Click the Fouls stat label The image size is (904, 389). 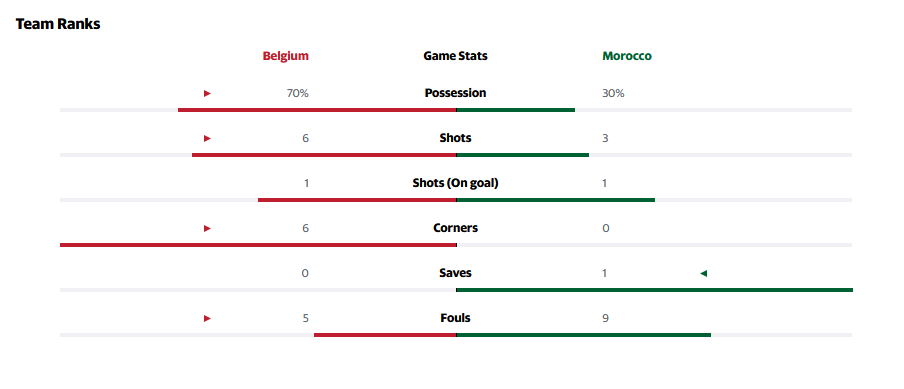(x=455, y=318)
